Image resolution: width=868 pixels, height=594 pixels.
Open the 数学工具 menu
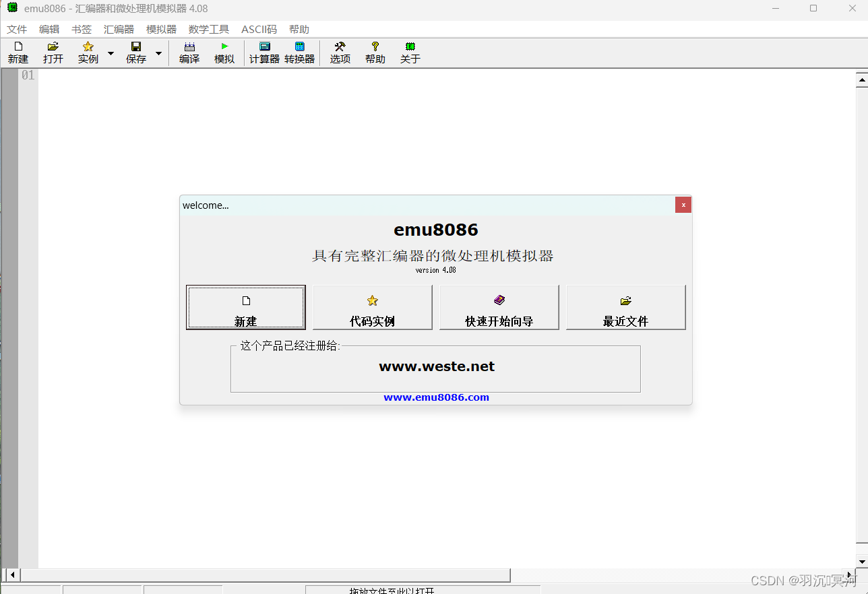[208, 29]
